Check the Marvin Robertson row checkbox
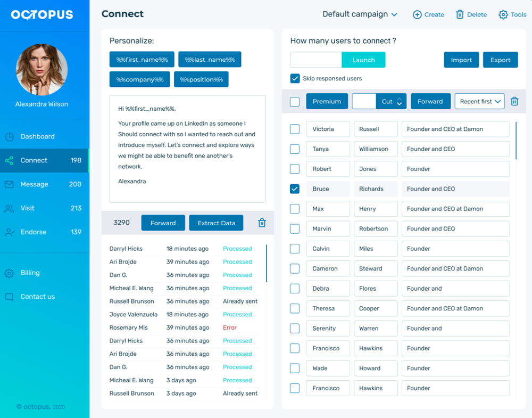 (x=295, y=228)
